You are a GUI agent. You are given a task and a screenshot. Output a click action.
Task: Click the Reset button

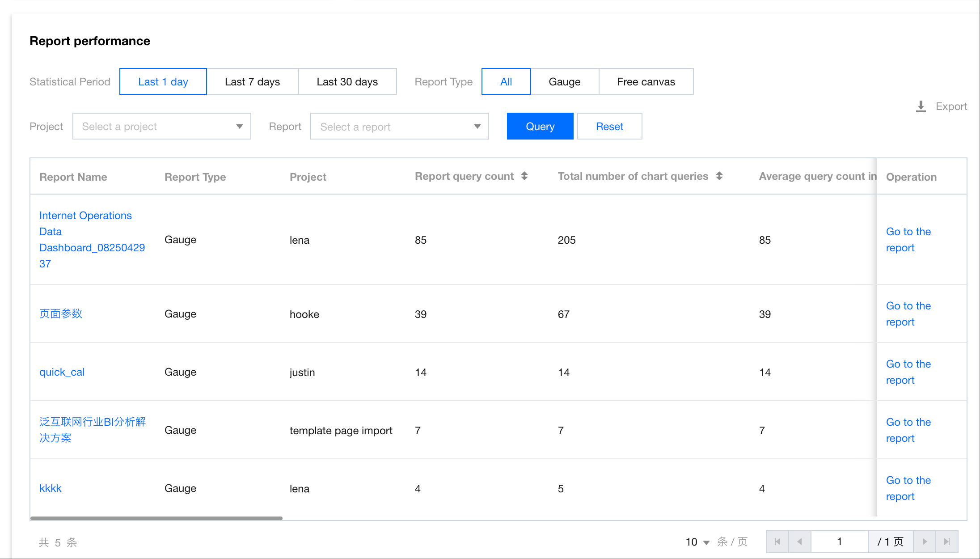(x=609, y=127)
